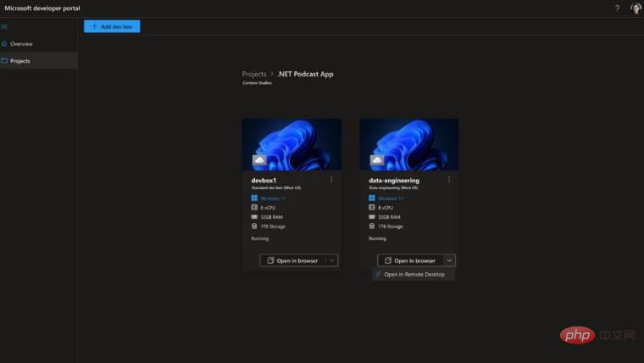Viewport: 644px width, 363px height.
Task: Click Data engineering subtitle under data-engineering title
Action: pos(393,188)
